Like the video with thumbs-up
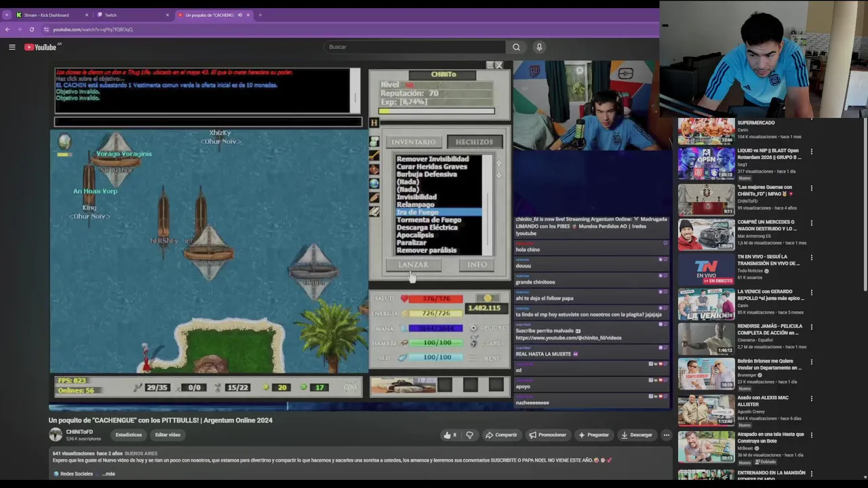The height and width of the screenshot is (488, 868). (450, 435)
